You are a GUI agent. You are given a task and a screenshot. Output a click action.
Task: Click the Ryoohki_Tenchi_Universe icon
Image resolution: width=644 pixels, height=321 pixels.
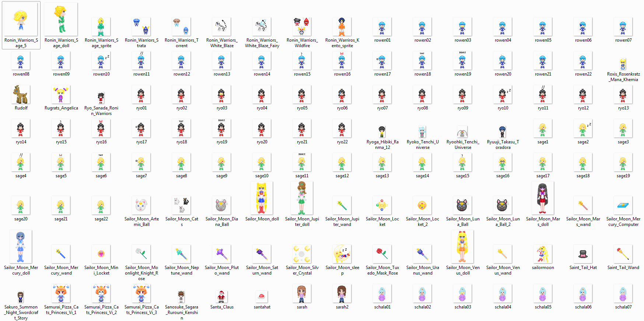coord(462,132)
